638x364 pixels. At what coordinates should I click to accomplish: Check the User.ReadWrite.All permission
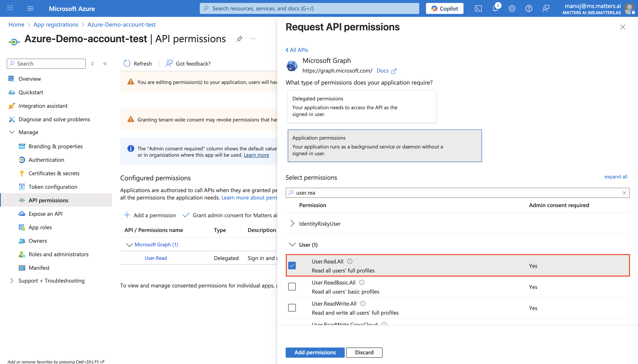click(292, 307)
